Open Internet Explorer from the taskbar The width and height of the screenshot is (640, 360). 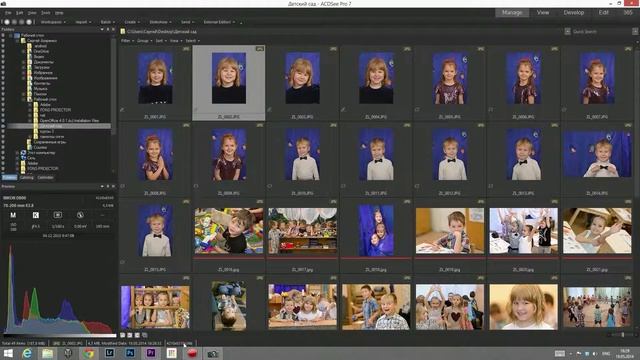[27, 353]
